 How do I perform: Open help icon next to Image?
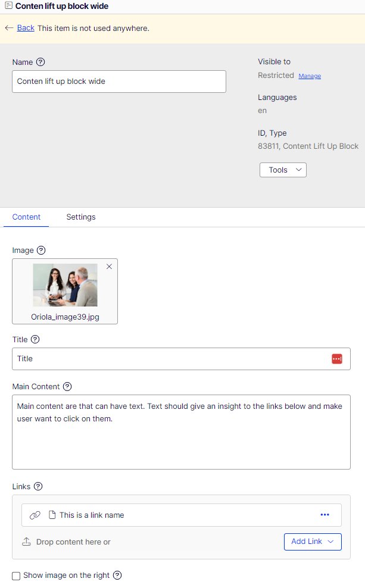(41, 250)
